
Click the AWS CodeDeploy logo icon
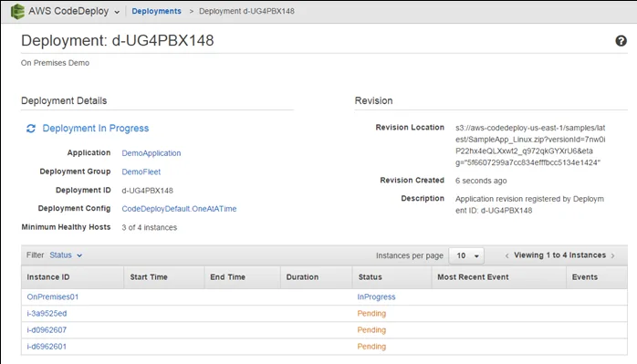(17, 11)
